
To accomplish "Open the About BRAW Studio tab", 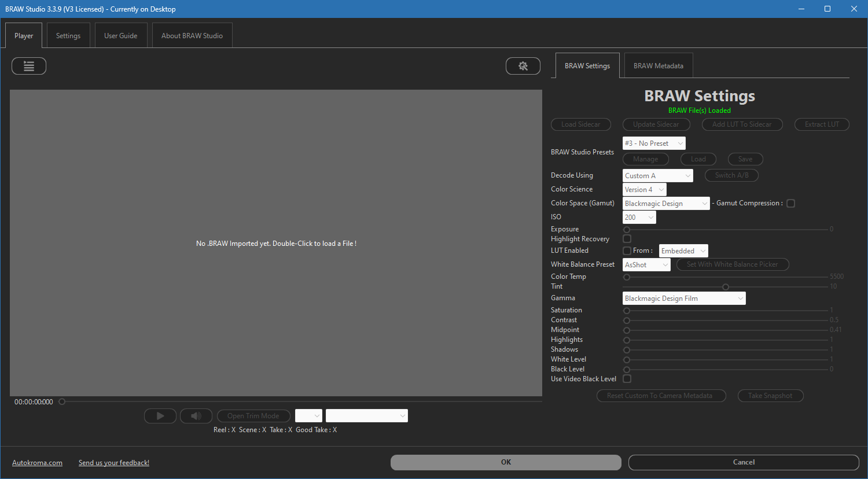I will click(x=192, y=35).
